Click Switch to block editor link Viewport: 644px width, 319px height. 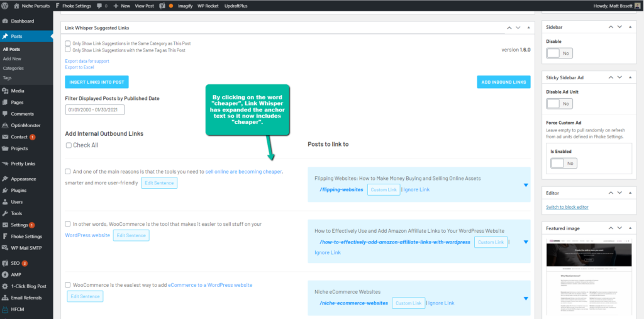(567, 207)
